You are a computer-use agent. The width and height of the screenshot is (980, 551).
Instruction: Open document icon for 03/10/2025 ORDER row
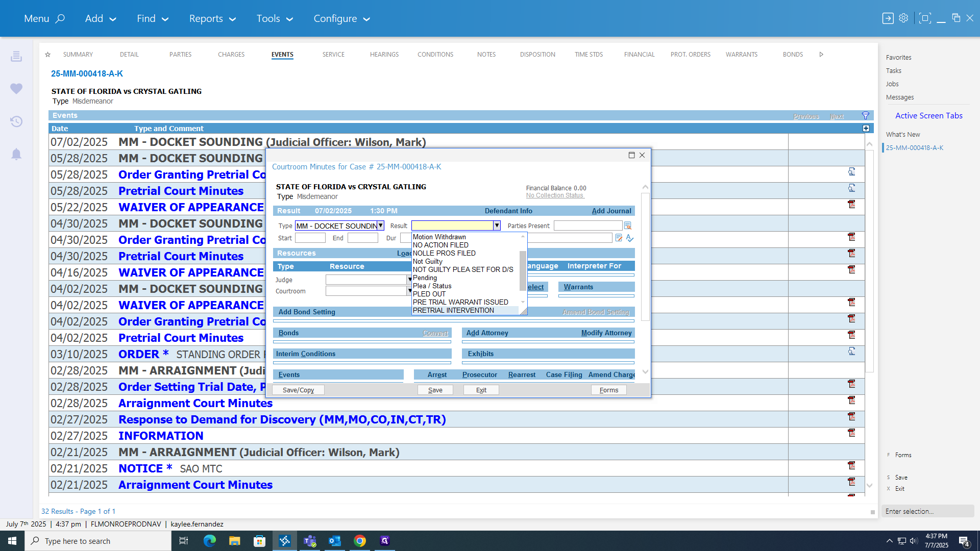(x=851, y=352)
